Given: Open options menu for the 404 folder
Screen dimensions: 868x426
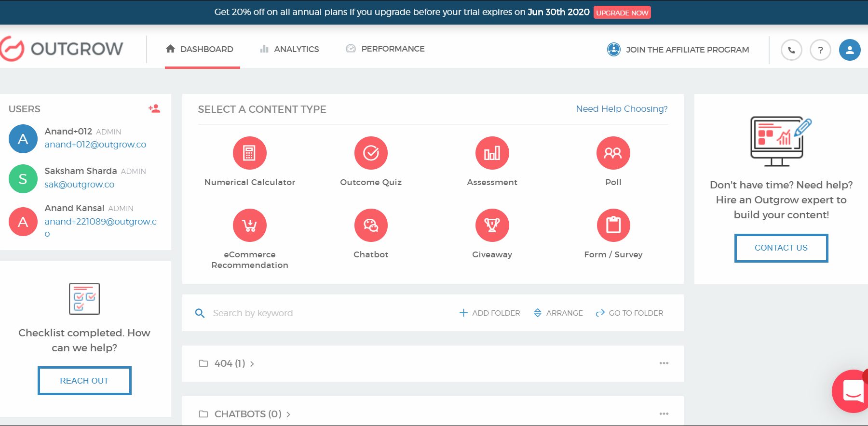Looking at the screenshot, I should click(664, 363).
